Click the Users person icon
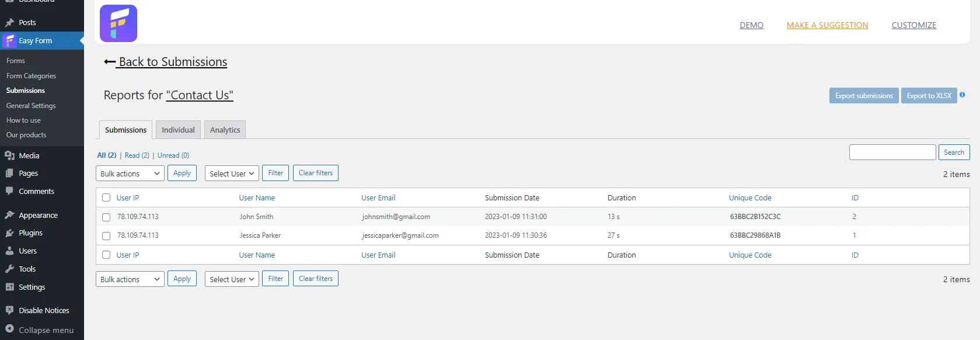The width and height of the screenshot is (980, 340). 9,251
